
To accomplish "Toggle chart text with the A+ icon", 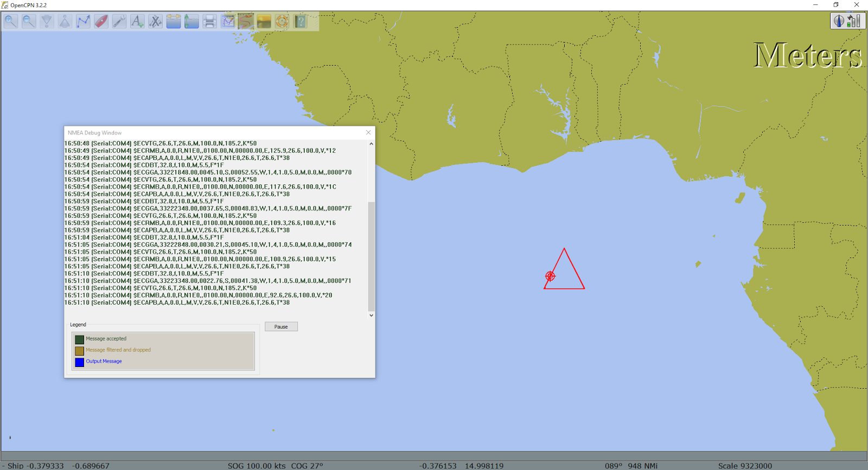I will [x=137, y=22].
